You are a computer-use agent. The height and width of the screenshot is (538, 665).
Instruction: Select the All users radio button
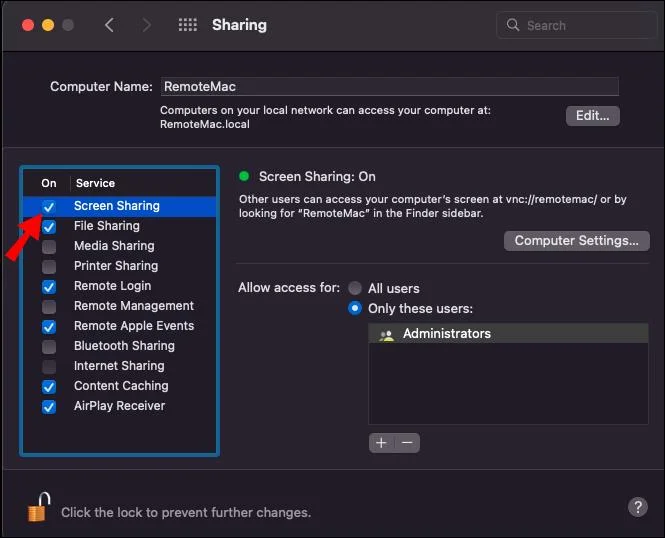(355, 288)
